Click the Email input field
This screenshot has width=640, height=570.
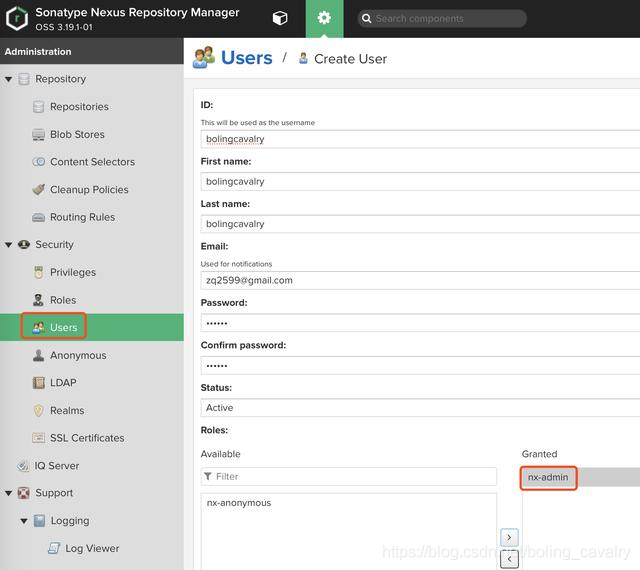[420, 280]
